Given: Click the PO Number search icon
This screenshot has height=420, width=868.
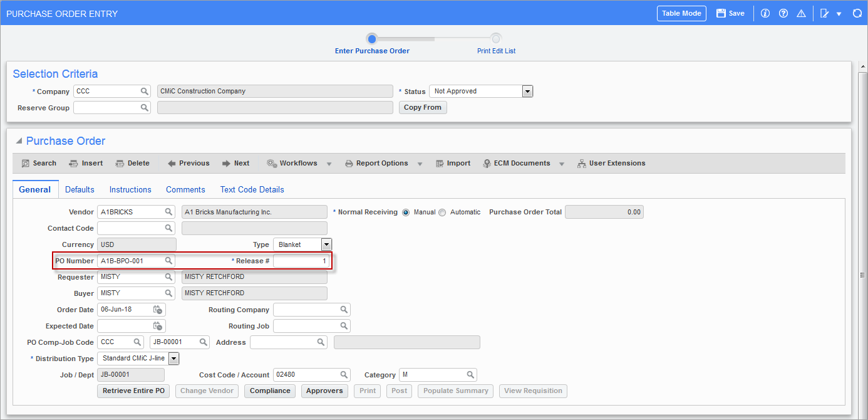Looking at the screenshot, I should (168, 261).
